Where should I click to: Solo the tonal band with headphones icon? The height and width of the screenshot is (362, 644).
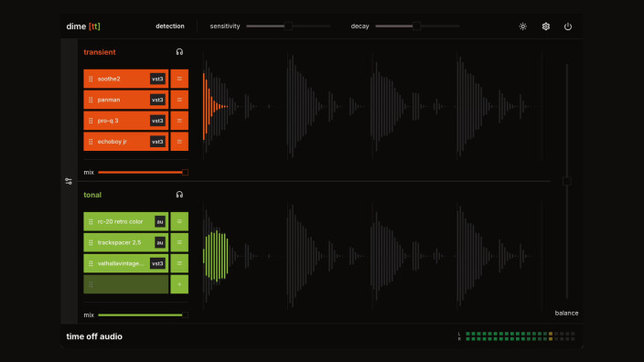179,195
